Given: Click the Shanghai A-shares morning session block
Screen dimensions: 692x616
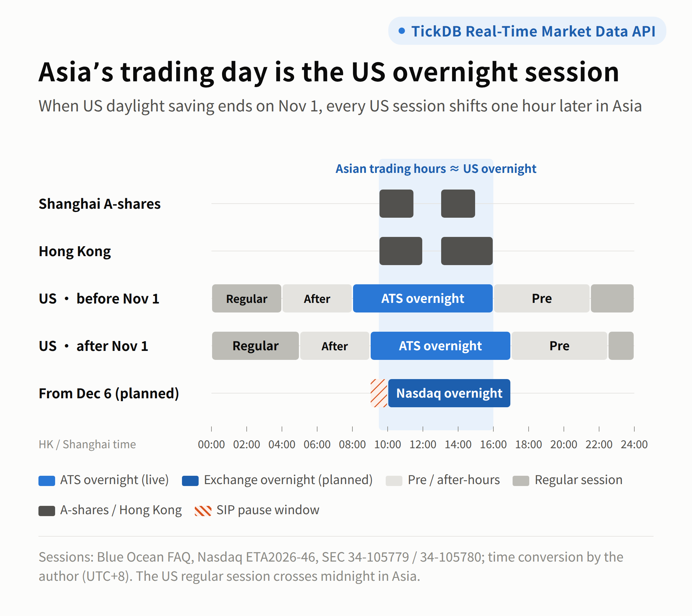Looking at the screenshot, I should pyautogui.click(x=396, y=203).
